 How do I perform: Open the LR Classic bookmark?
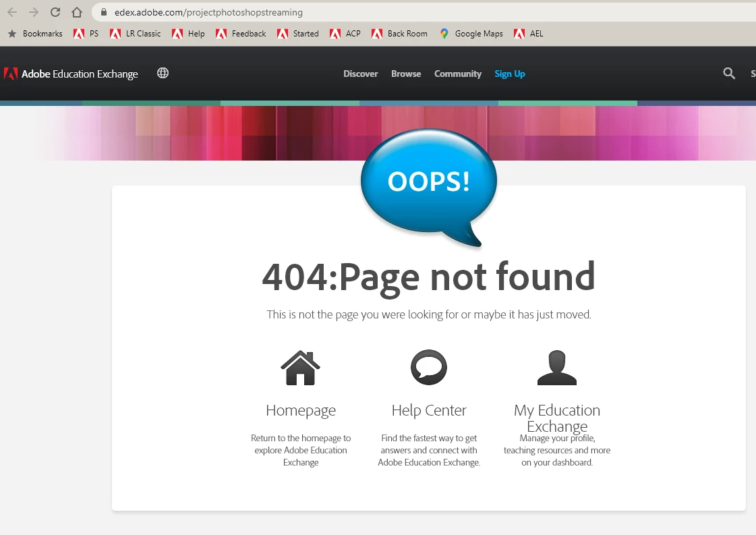click(x=135, y=33)
